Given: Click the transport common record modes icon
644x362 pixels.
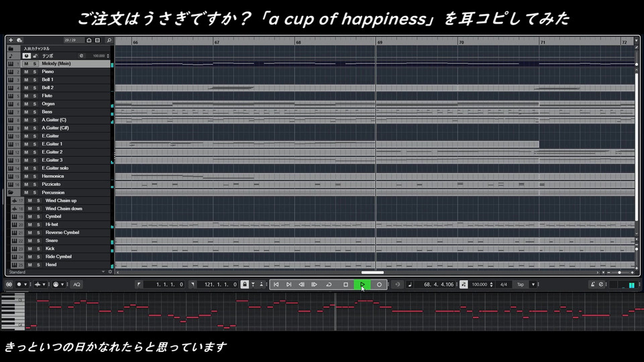Looking at the screenshot, I should (x=9, y=284).
